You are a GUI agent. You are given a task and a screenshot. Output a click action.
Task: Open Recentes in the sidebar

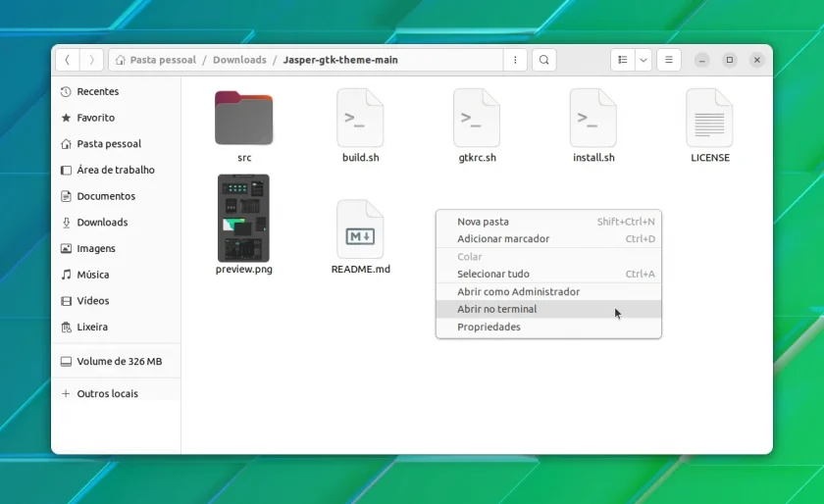116,91
